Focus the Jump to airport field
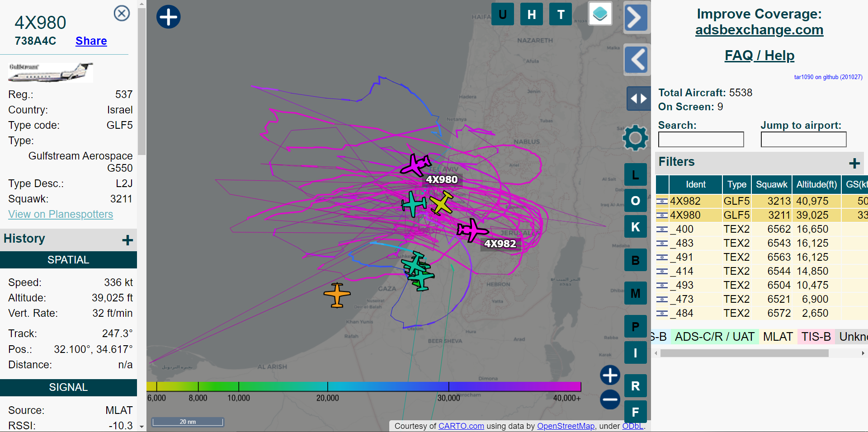The width and height of the screenshot is (868, 432). (803, 140)
